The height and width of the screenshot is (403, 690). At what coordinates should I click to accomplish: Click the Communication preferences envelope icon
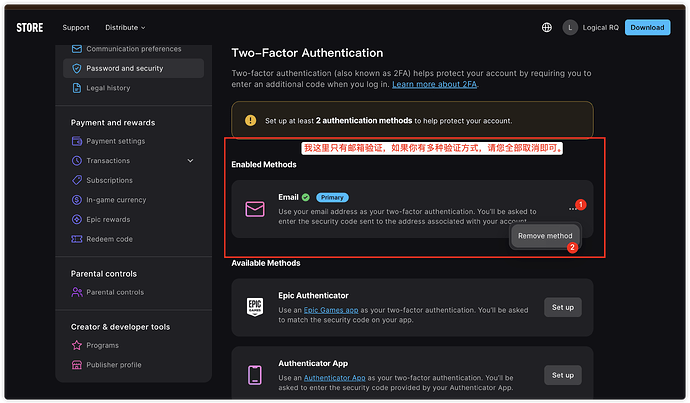click(77, 48)
